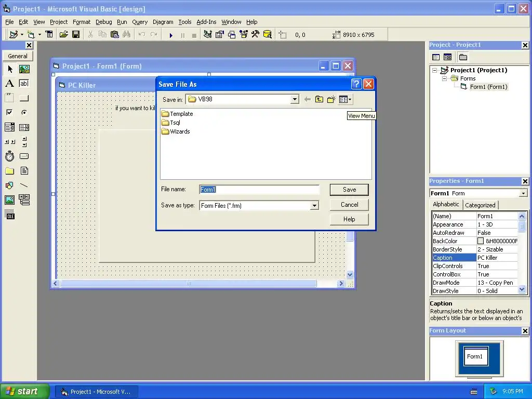
Task: Click the Project1 taskbar button
Action: 96,392
